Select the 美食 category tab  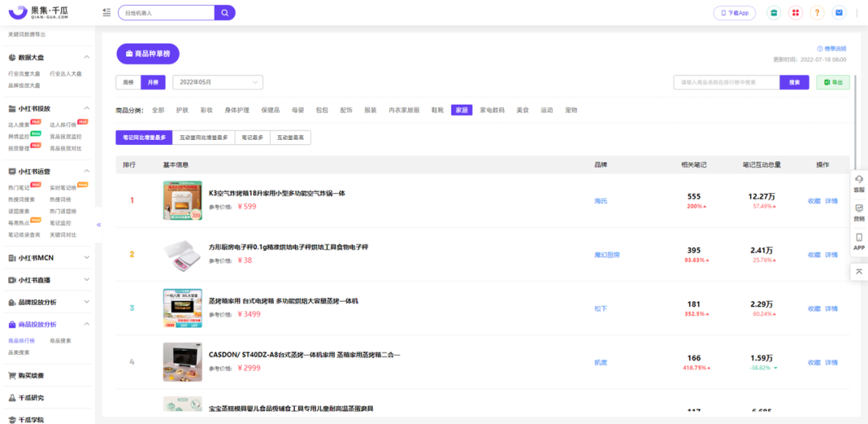522,110
